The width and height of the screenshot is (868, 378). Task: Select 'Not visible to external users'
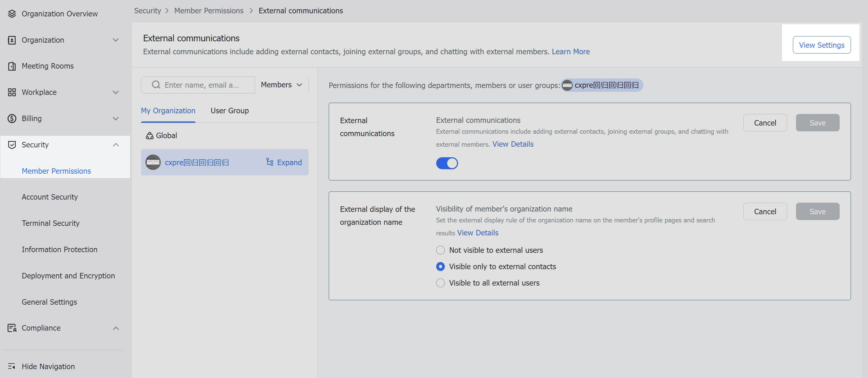pyautogui.click(x=440, y=250)
